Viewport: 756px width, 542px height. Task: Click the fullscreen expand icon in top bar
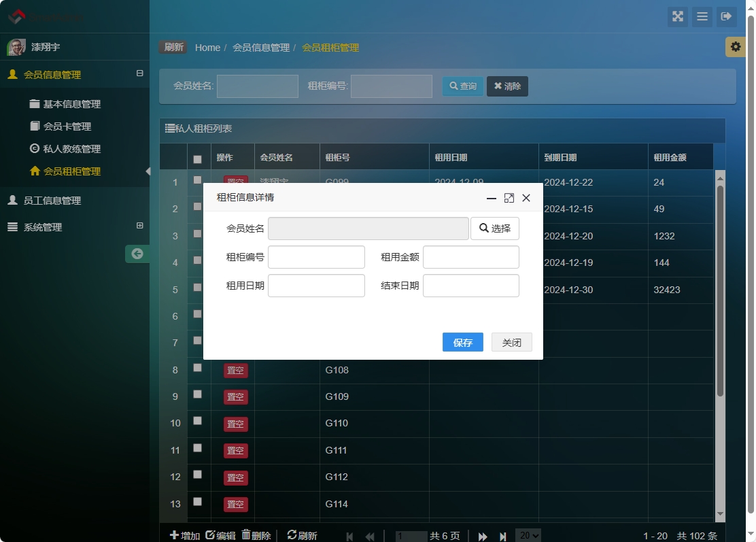677,16
